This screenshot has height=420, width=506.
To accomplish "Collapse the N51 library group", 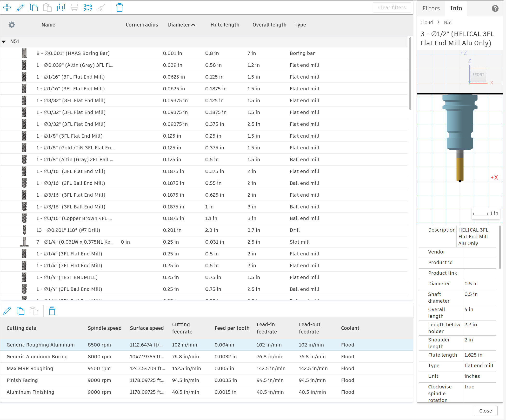I will [x=4, y=41].
